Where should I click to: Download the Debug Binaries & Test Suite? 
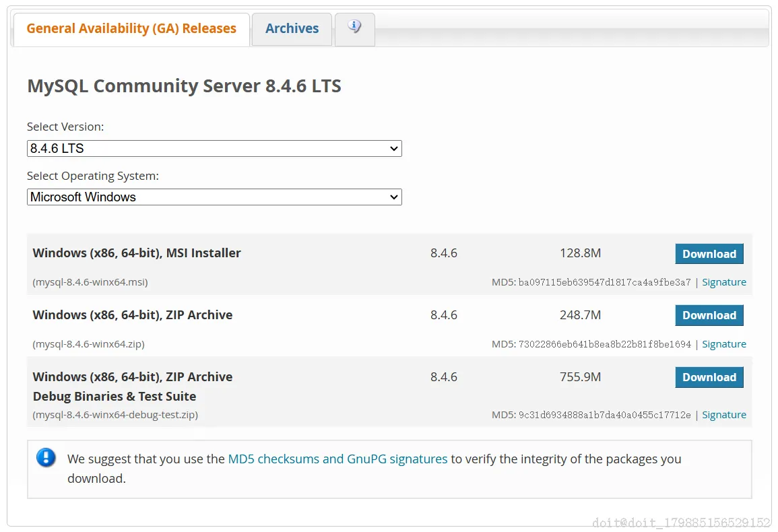pos(709,377)
